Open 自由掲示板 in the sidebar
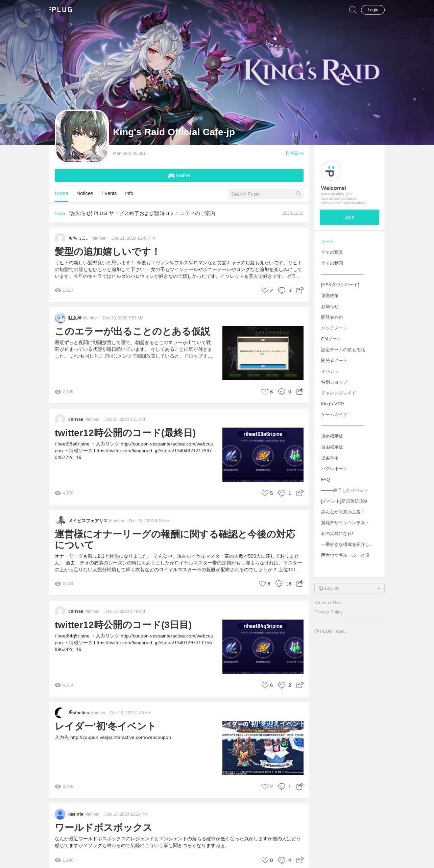Viewport: 434px width, 868px height. [x=332, y=447]
